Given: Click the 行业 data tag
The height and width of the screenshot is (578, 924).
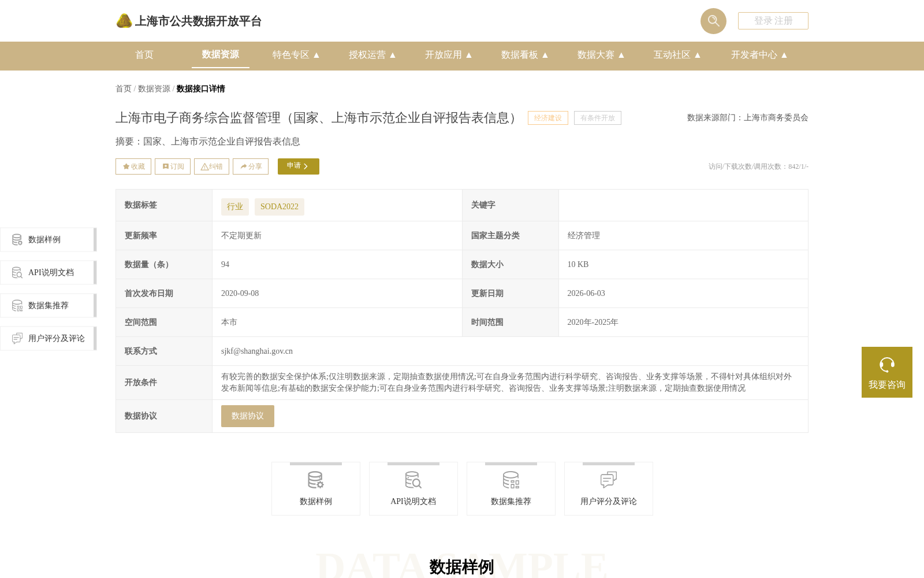Looking at the screenshot, I should (235, 207).
